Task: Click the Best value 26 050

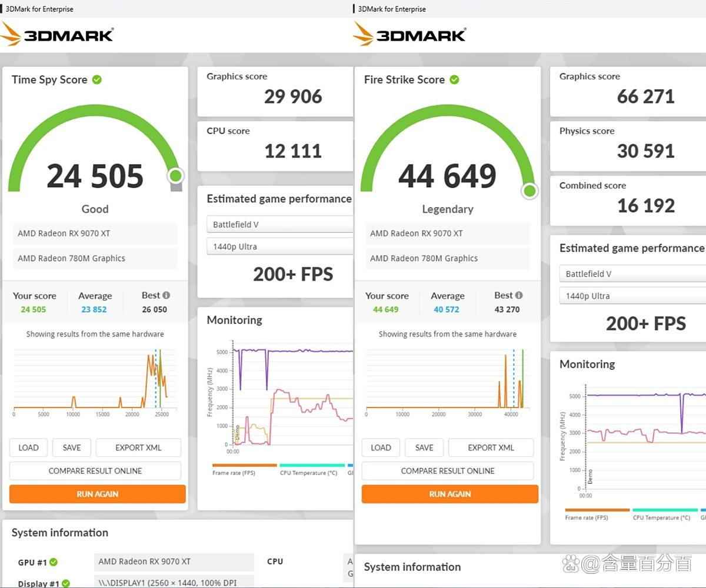Action: pos(154,309)
